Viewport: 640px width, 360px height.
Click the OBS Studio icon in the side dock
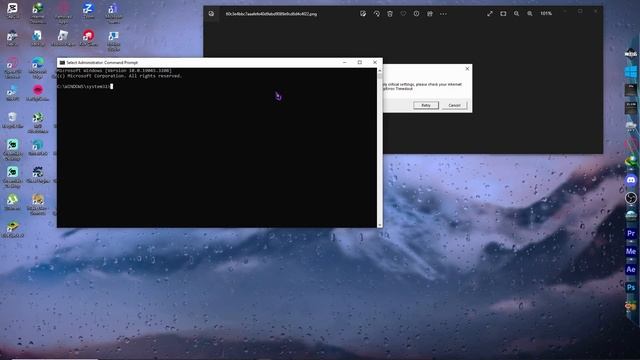click(631, 198)
